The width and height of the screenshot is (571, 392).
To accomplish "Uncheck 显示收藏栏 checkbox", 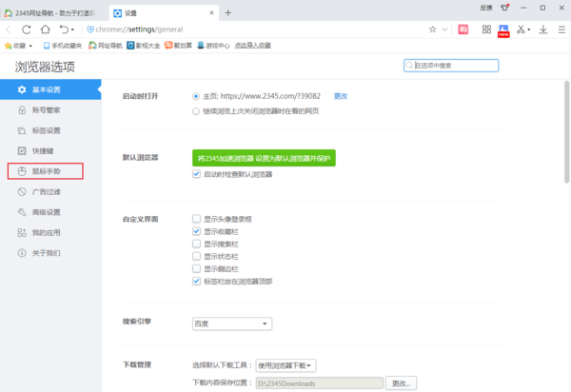I will 196,231.
